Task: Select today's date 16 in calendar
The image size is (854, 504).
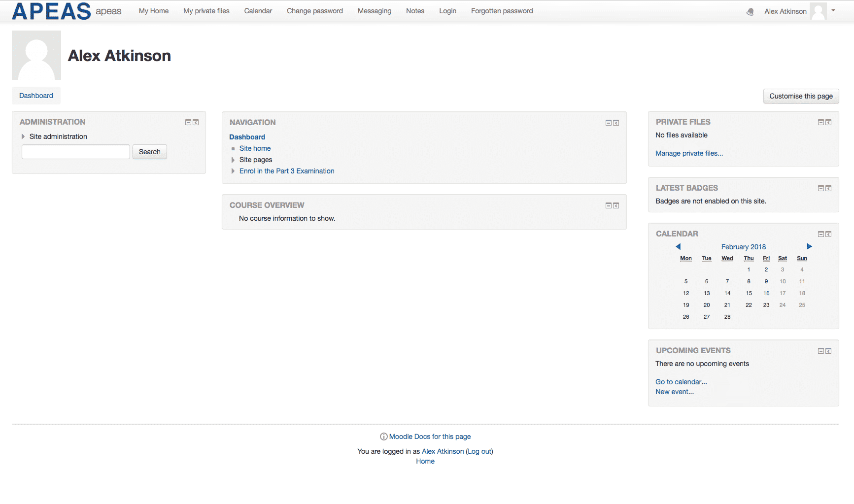Action: pyautogui.click(x=766, y=293)
